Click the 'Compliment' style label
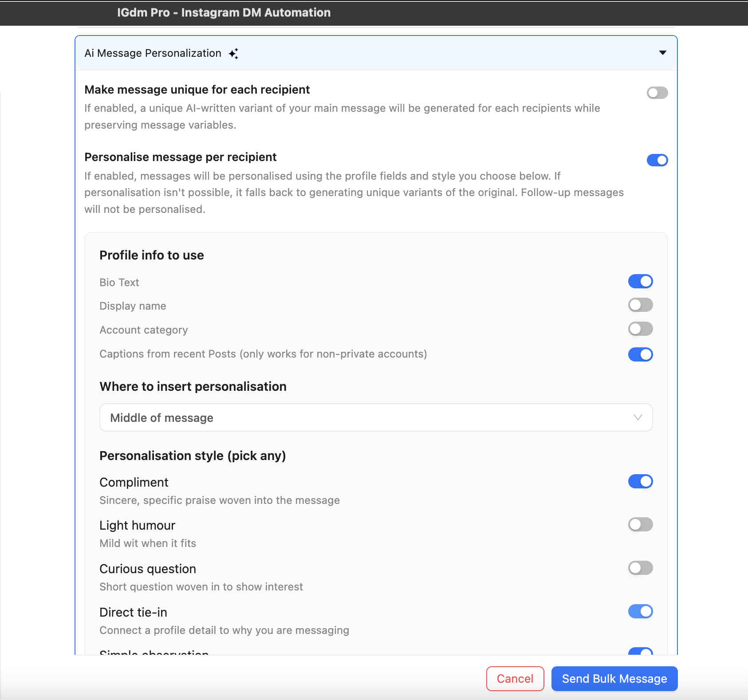748x700 pixels. [134, 482]
